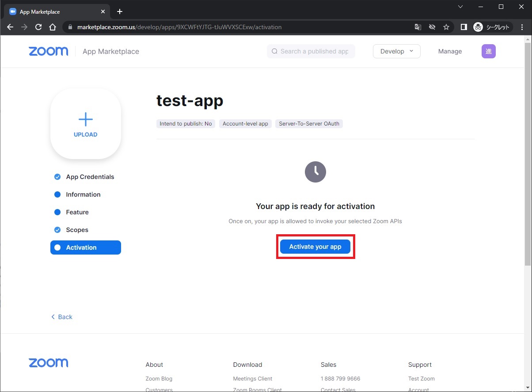Click the upload plus icon
The height and width of the screenshot is (392, 532).
coord(85,119)
